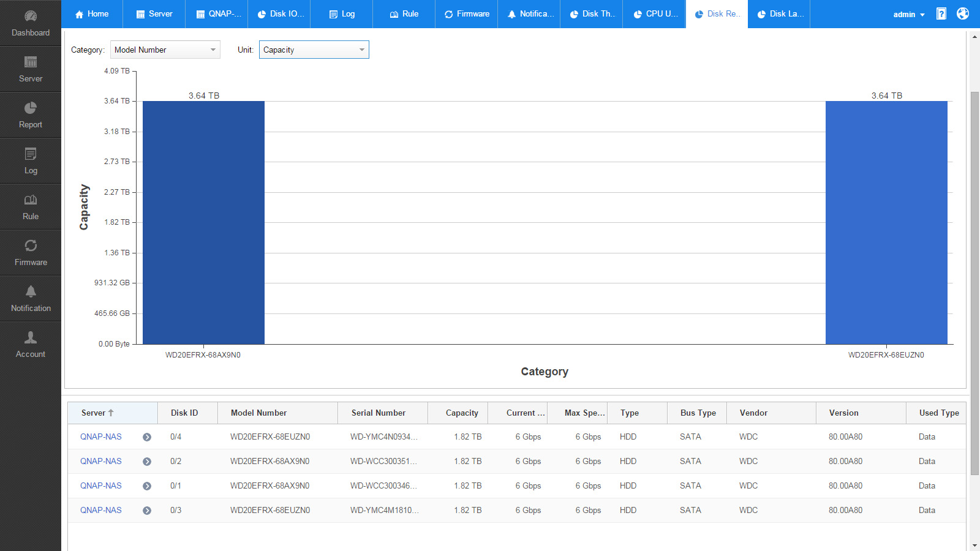Switch to the CPU U... tab

click(654, 14)
